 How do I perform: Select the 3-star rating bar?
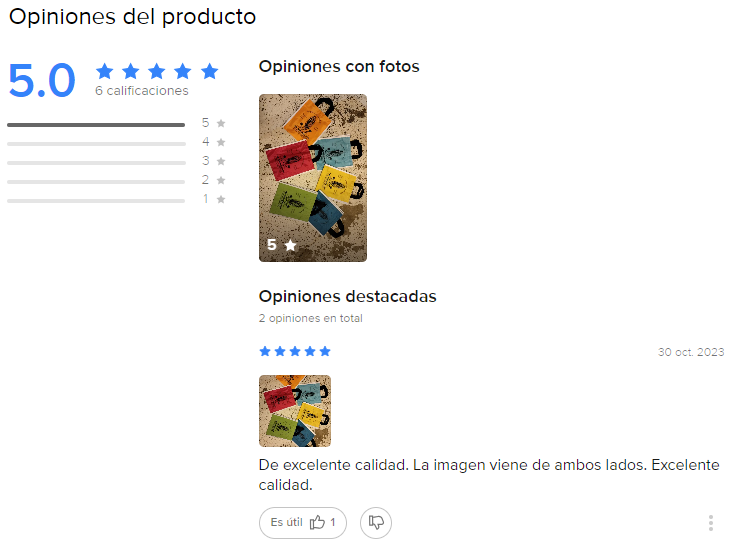96,162
